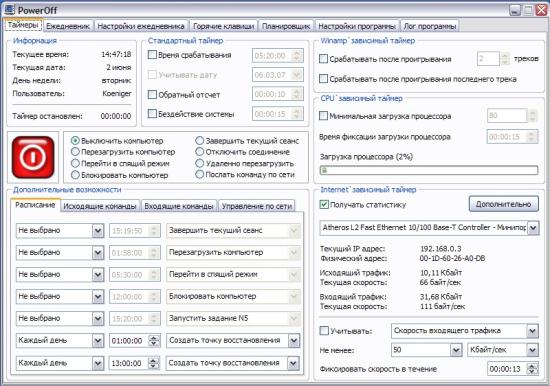Screen dimensions: 550x386
Task: Switch to the Планировщик tab
Action: pyautogui.click(x=286, y=26)
